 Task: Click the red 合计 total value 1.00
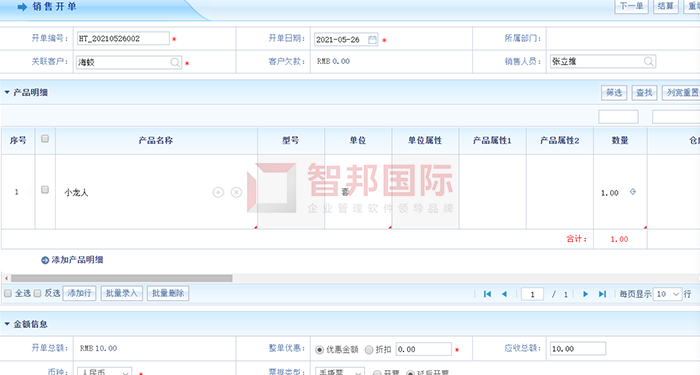click(x=619, y=239)
